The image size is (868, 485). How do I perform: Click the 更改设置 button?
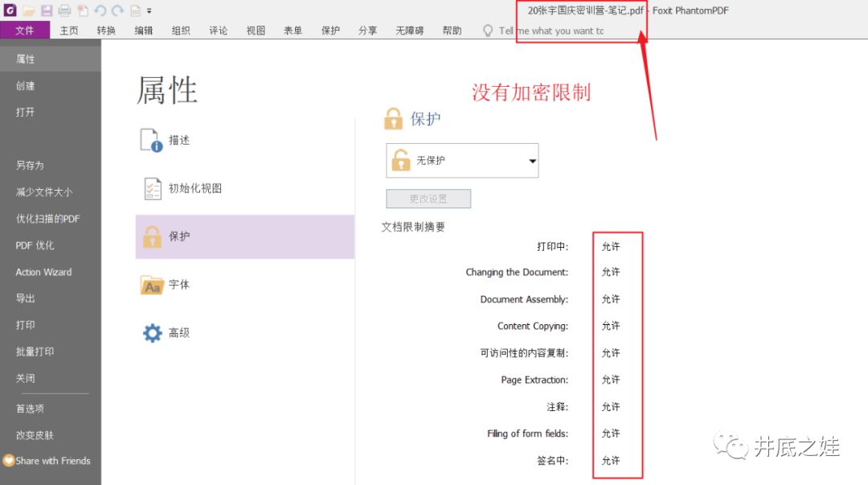pos(428,199)
